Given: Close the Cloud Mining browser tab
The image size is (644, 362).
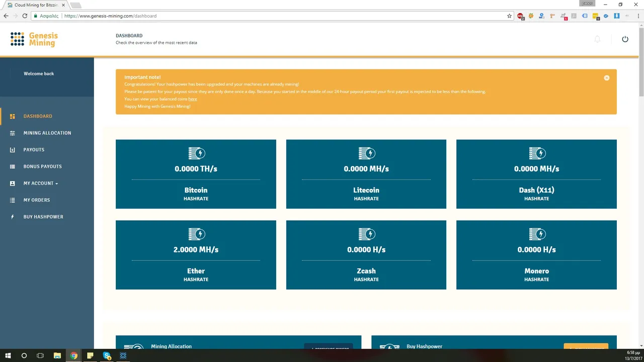Looking at the screenshot, I should click(63, 5).
